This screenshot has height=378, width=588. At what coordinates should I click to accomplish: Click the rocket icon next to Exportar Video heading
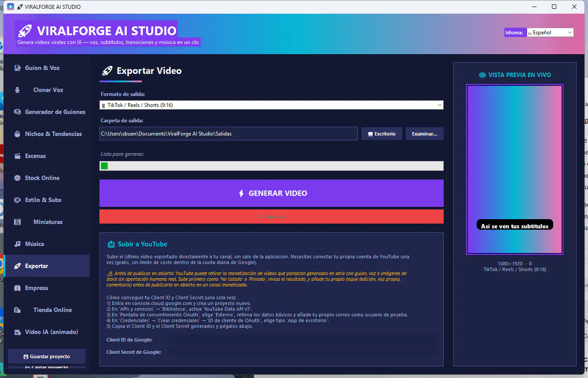pos(107,71)
